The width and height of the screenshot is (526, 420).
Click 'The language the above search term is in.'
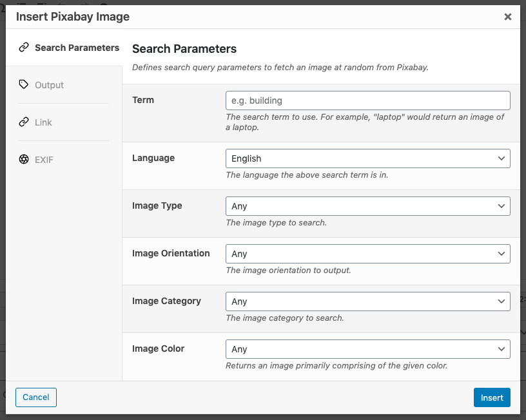pos(307,175)
